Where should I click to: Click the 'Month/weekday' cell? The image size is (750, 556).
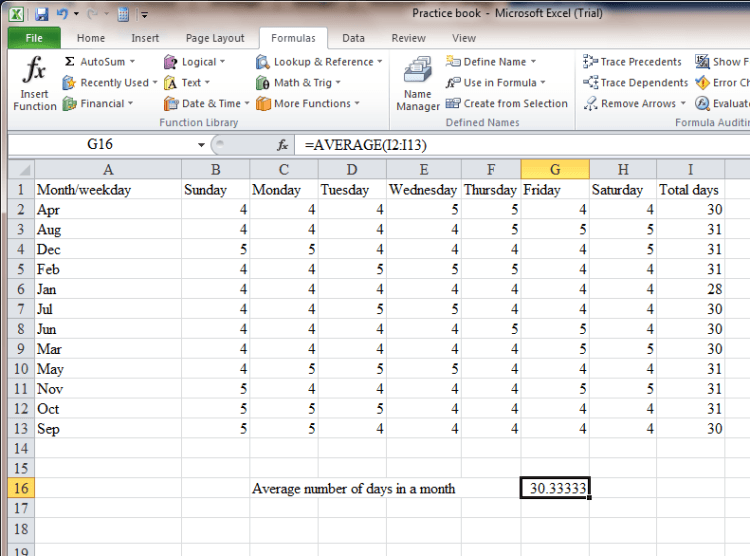tap(108, 189)
